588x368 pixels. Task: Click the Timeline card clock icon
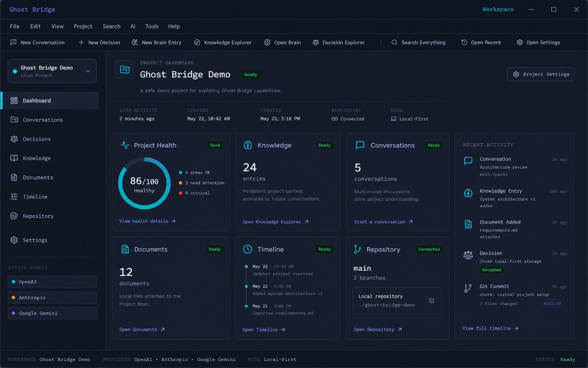[248, 249]
